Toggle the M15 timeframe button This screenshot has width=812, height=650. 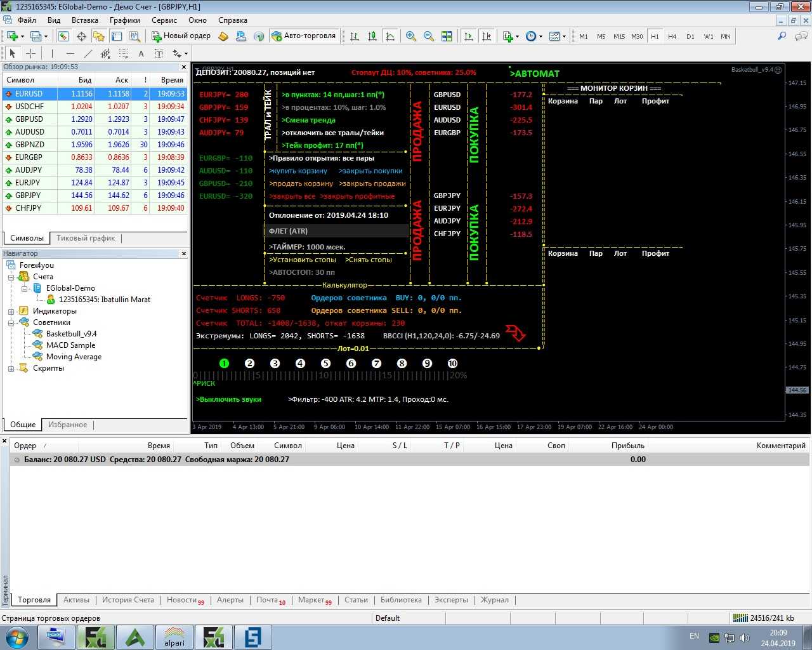[x=619, y=36]
